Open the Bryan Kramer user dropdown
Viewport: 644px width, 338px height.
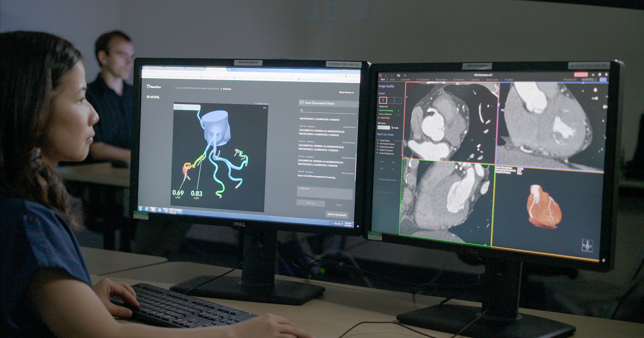[x=346, y=92]
